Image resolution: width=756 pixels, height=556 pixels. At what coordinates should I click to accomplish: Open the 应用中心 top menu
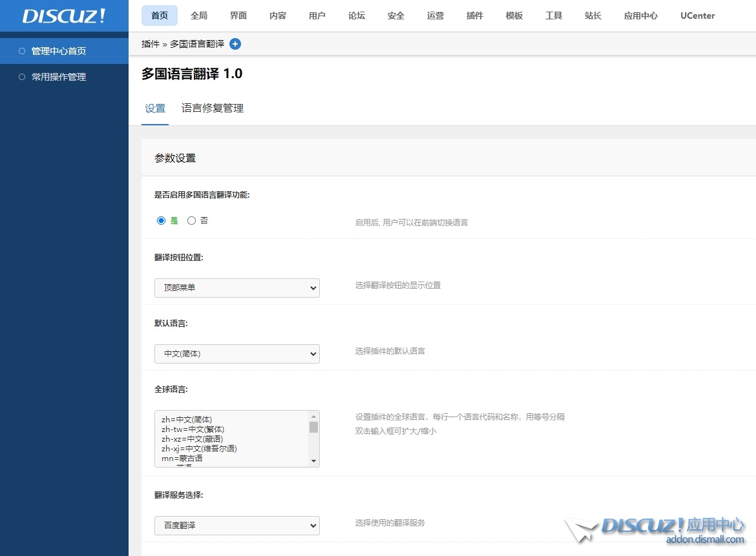[x=641, y=15]
